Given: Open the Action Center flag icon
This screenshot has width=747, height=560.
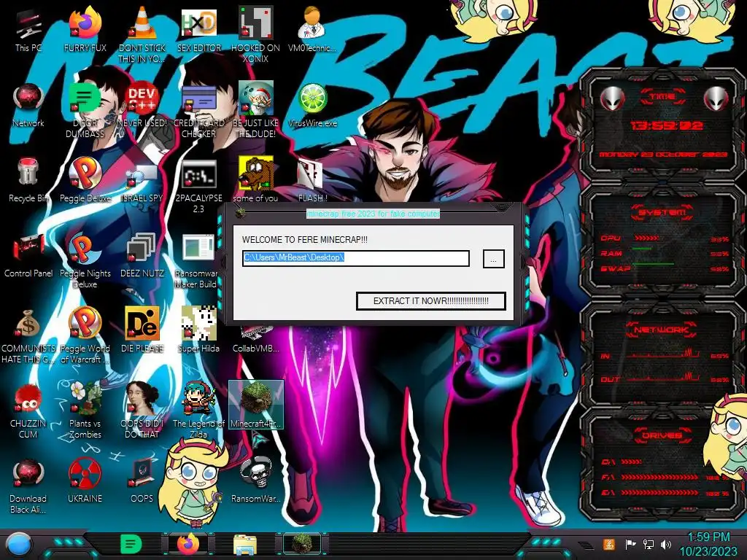Looking at the screenshot, I should click(x=630, y=544).
